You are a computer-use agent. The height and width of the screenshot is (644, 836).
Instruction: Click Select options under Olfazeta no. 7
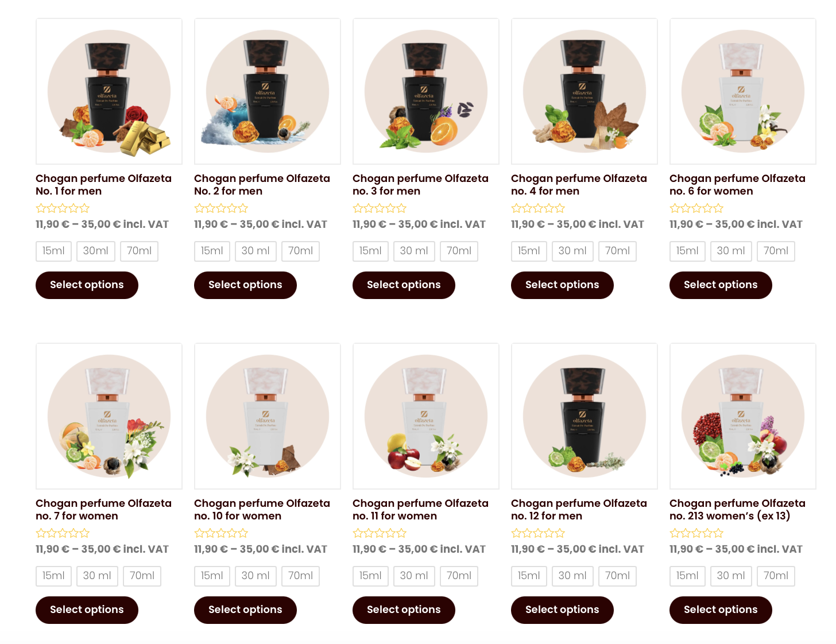87,610
